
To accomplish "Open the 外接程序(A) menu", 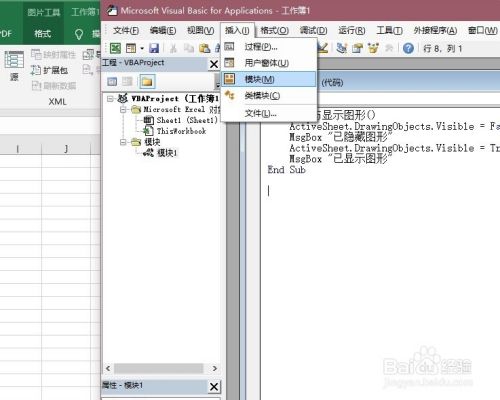I will pyautogui.click(x=435, y=31).
